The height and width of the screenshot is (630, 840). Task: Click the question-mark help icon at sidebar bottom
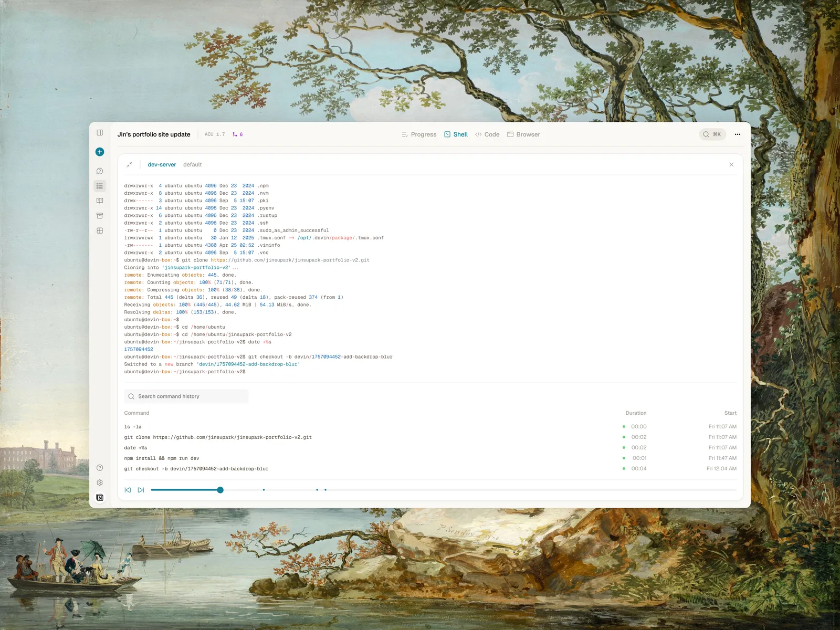[x=100, y=468]
